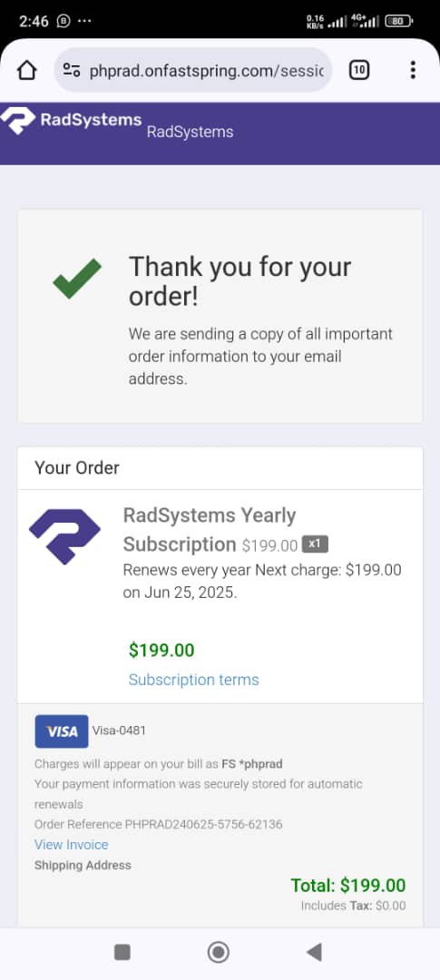Image resolution: width=440 pixels, height=980 pixels.
Task: Open the Subscription terms link
Action: point(194,680)
